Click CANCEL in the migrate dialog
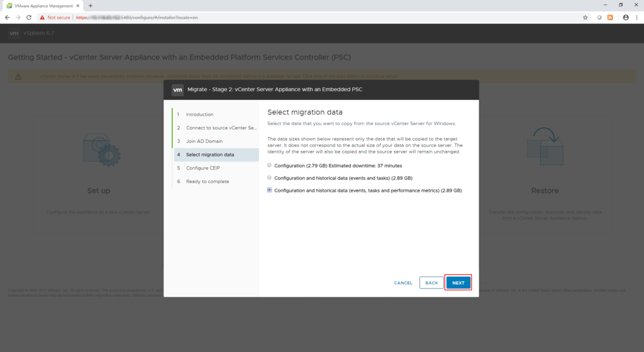 point(403,283)
